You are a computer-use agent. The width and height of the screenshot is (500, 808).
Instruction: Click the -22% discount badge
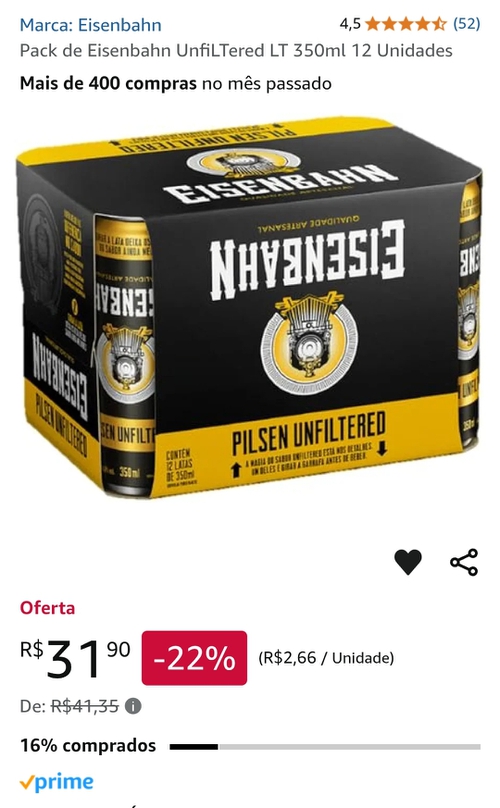(194, 658)
